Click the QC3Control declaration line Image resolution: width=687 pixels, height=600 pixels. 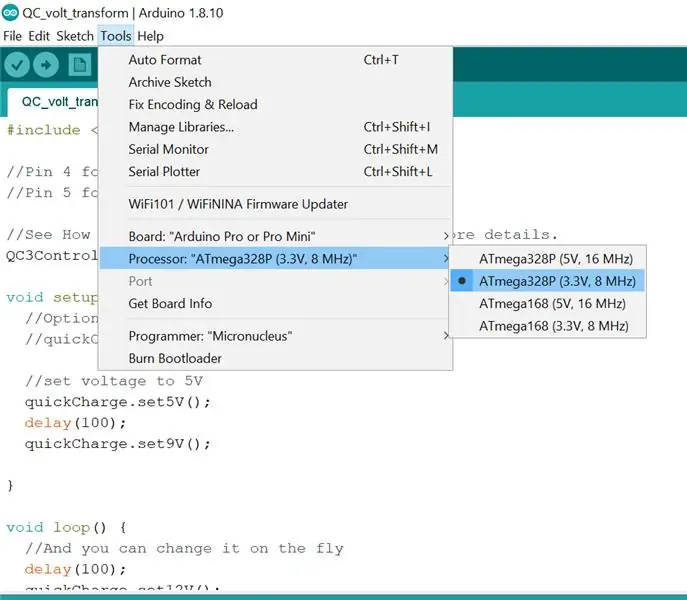pos(52,256)
